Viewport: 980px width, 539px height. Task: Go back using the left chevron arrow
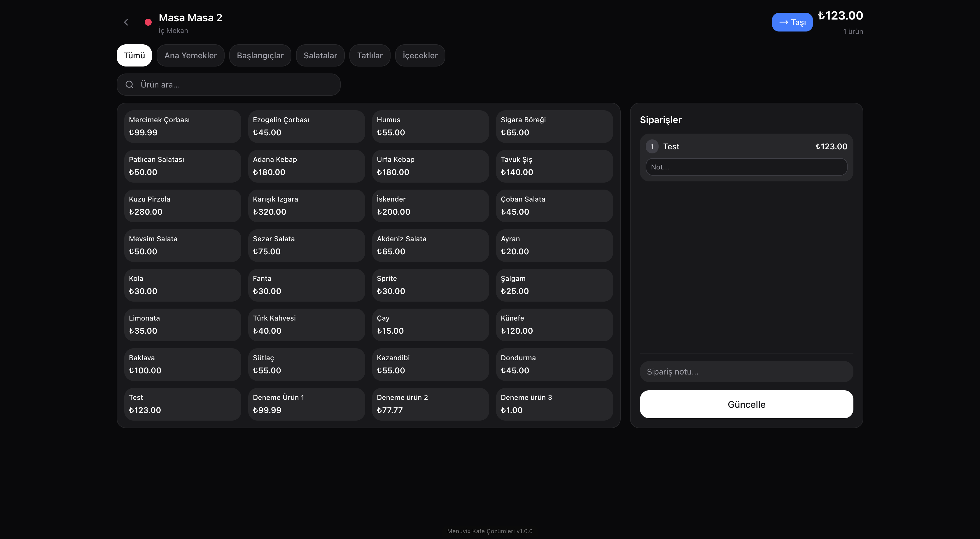[126, 22]
